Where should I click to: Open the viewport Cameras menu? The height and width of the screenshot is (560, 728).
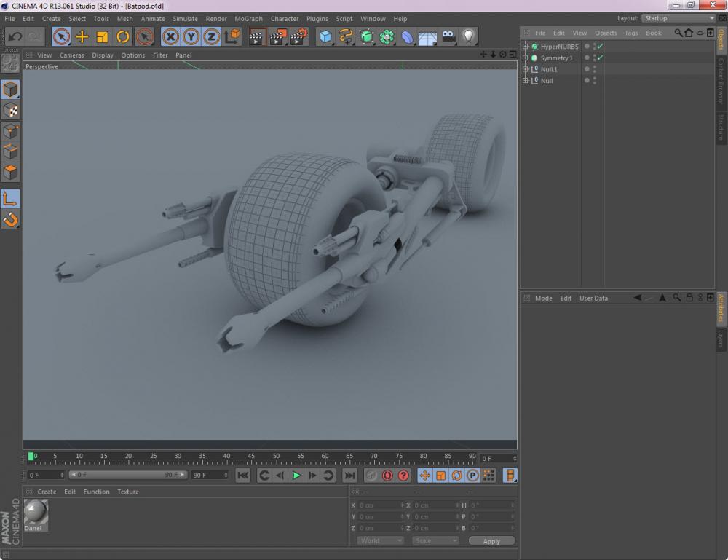pos(71,55)
